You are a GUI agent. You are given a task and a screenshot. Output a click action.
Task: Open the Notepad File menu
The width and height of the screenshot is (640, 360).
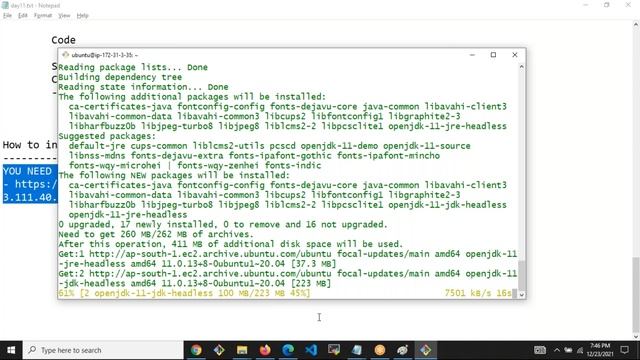tap(7, 16)
